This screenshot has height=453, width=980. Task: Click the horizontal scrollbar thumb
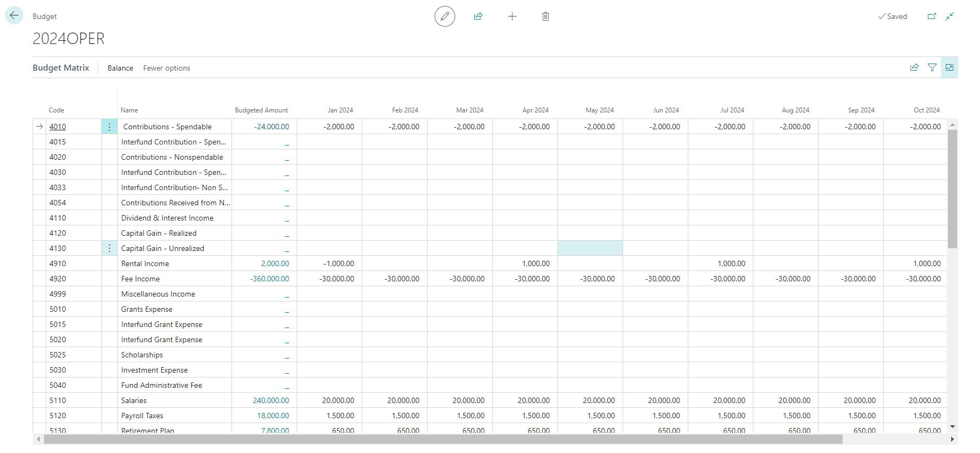point(443,439)
